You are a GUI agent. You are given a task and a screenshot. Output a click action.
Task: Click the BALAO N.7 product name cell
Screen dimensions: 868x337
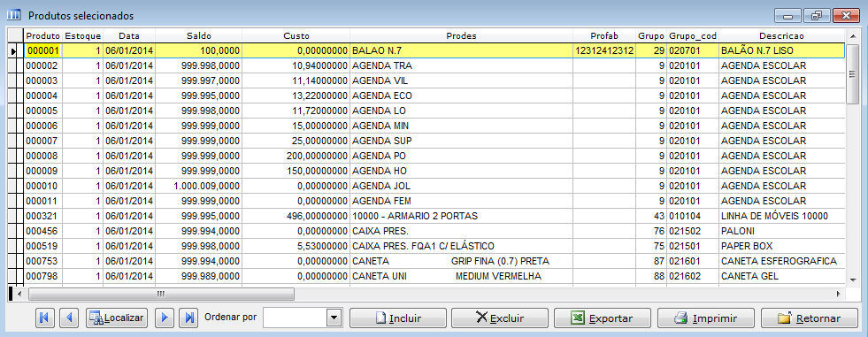[x=461, y=51]
